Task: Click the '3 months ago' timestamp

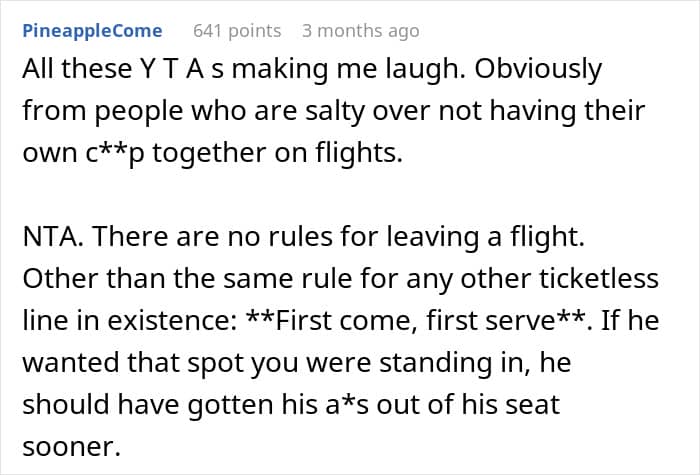Action: 360,31
